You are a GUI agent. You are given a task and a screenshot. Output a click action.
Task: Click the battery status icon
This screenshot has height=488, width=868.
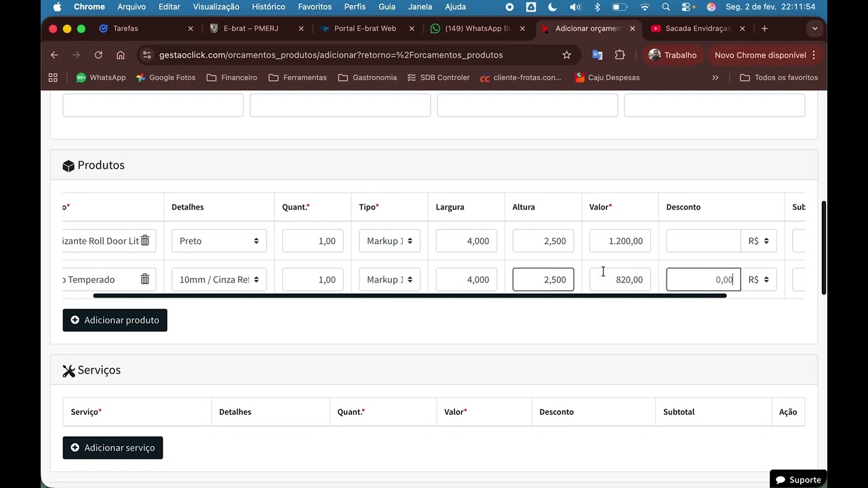[x=620, y=7]
